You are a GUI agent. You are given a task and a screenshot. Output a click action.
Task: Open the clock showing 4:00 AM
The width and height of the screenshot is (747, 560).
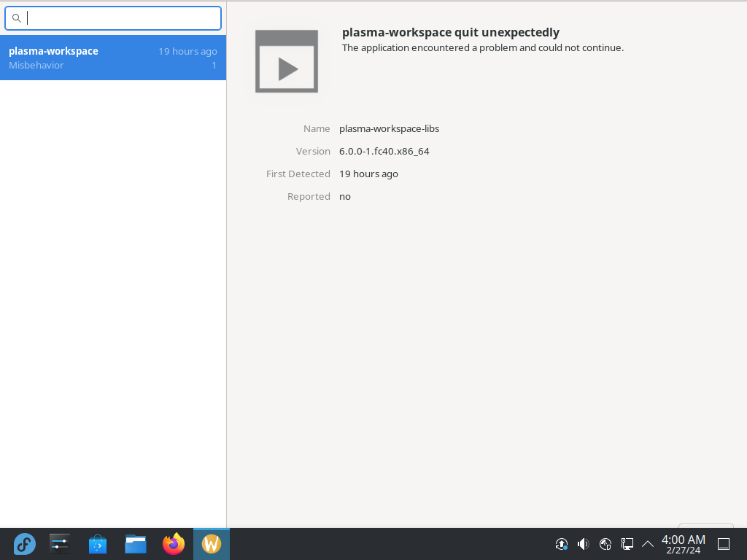[683, 544]
